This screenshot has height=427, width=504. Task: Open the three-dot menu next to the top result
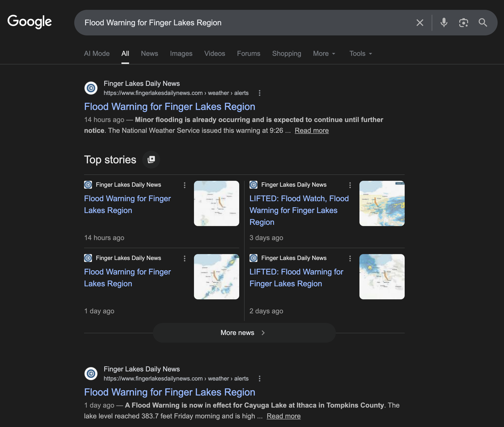[259, 93]
